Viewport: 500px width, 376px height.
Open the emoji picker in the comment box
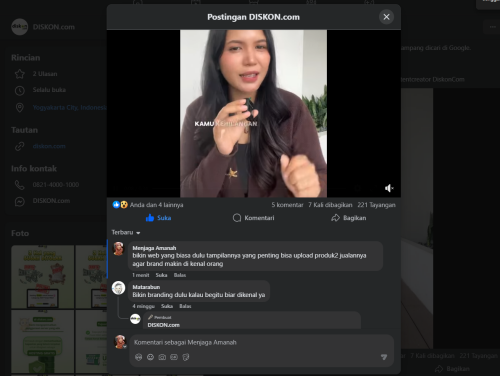click(150, 357)
